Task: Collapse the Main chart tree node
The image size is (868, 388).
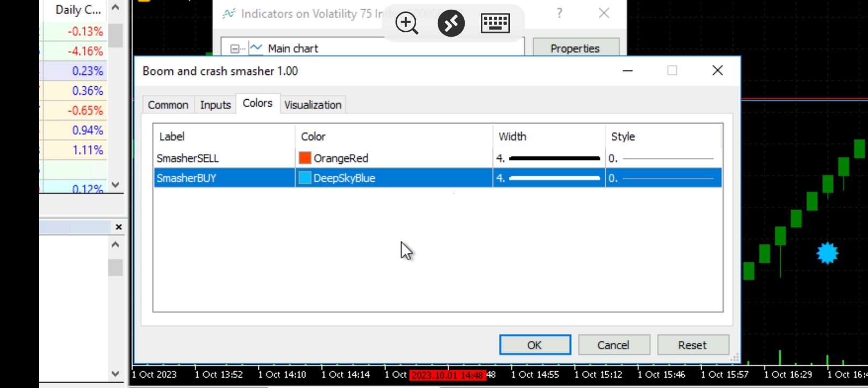Action: pos(235,48)
